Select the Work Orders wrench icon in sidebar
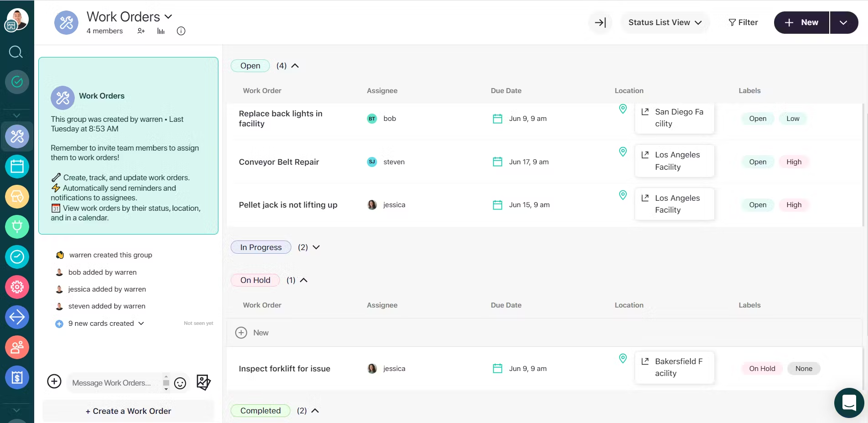The width and height of the screenshot is (868, 423). [16, 136]
